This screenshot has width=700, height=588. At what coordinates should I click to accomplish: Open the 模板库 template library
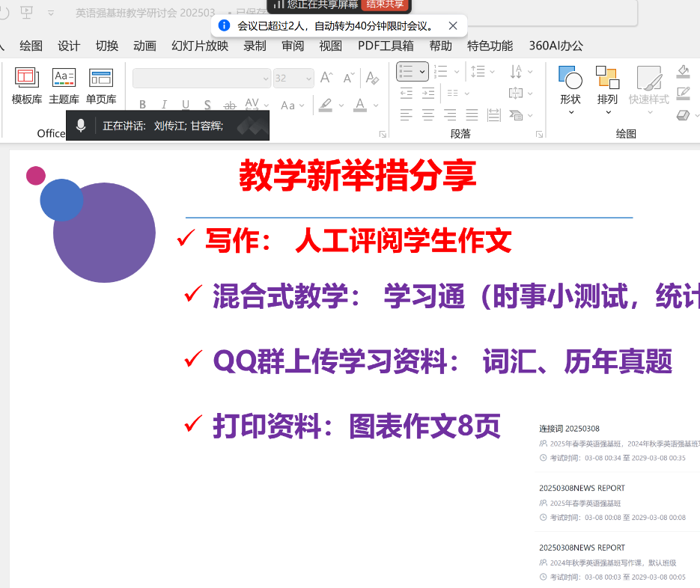click(x=27, y=86)
